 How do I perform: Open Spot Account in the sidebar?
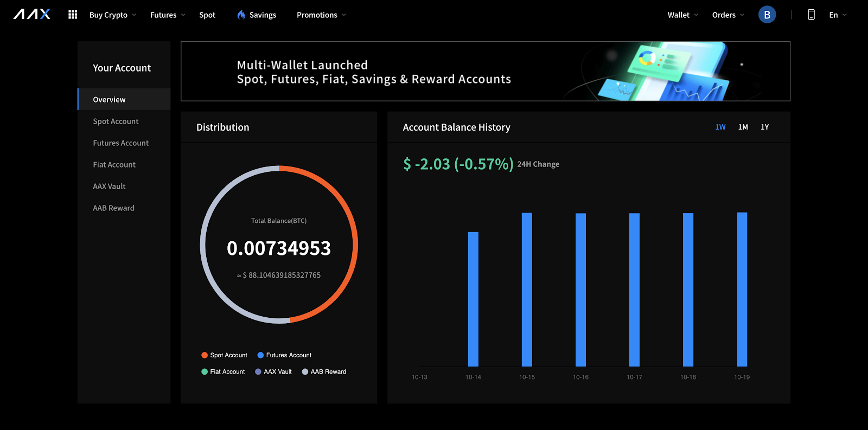(x=124, y=121)
